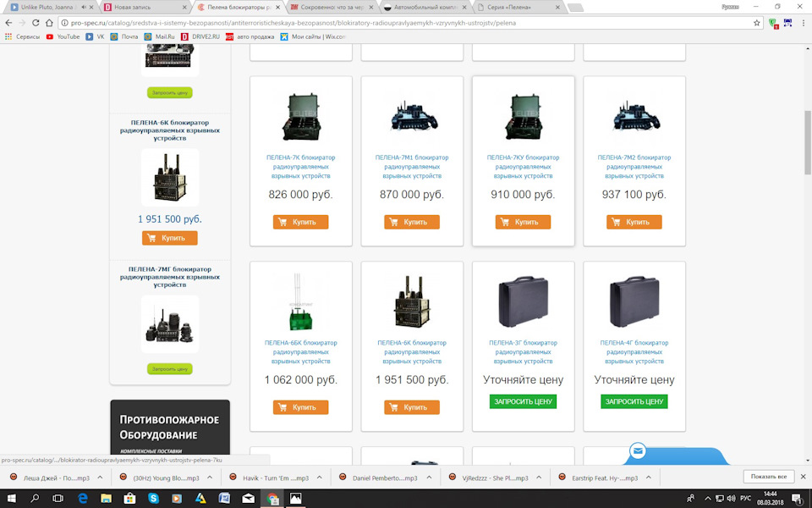Image resolution: width=812 pixels, height=508 pixels.
Task: Open DRIVE2.RU bookmark
Action: (200, 36)
